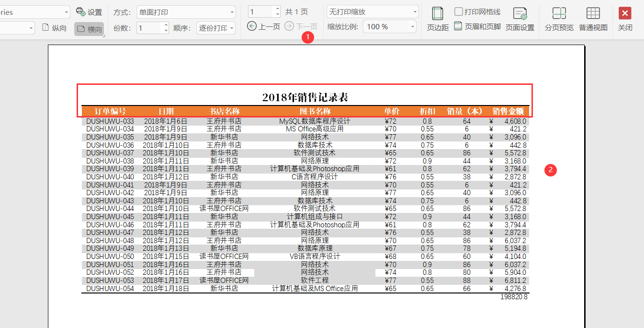This screenshot has width=644, height=328.
Task: Select 横向 landscape orientation
Action: coord(89,27)
